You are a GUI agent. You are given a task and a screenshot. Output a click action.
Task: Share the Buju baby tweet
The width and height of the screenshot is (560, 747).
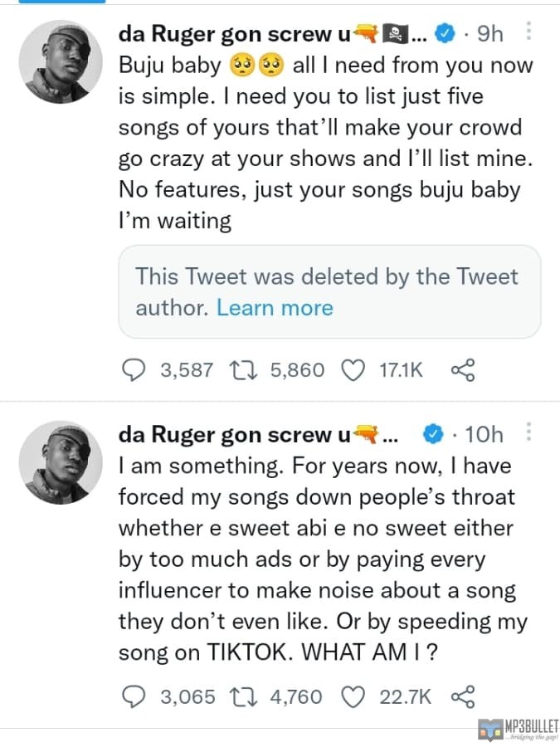pyautogui.click(x=461, y=370)
